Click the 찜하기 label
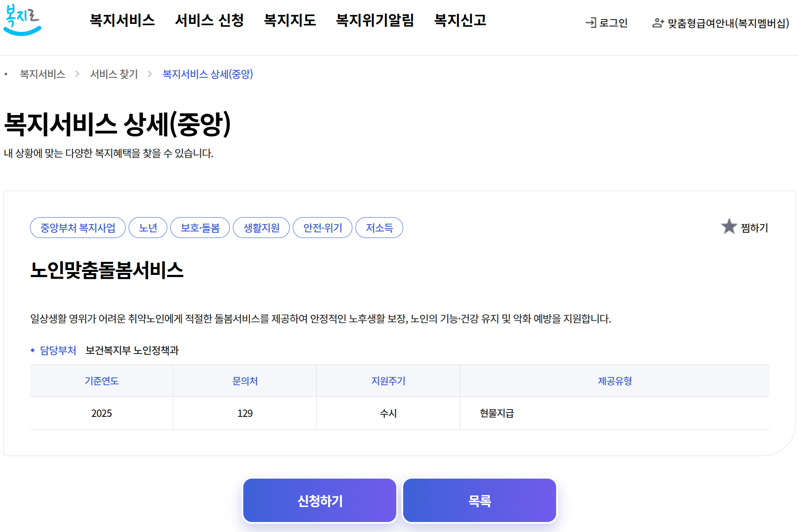The image size is (799, 532). [755, 228]
